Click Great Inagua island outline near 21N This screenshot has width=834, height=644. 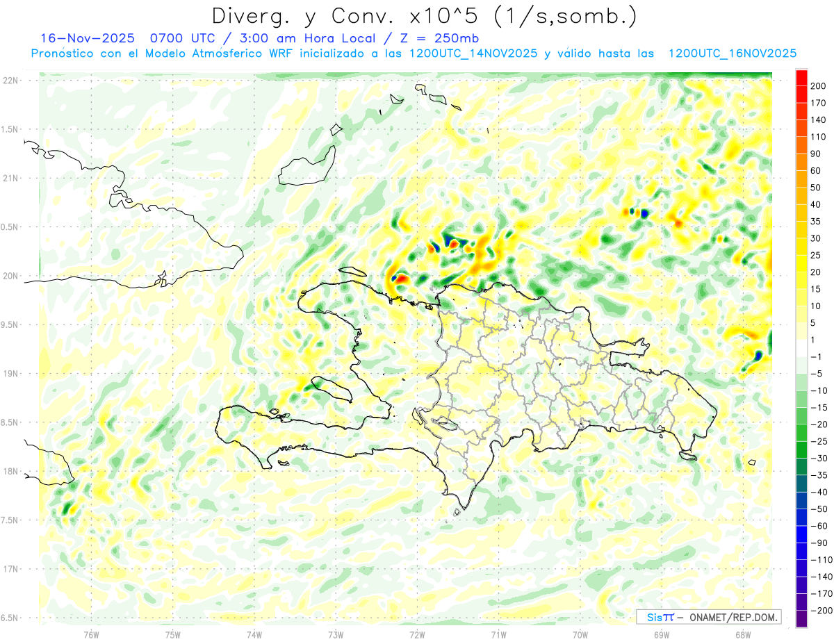pyautogui.click(x=306, y=166)
